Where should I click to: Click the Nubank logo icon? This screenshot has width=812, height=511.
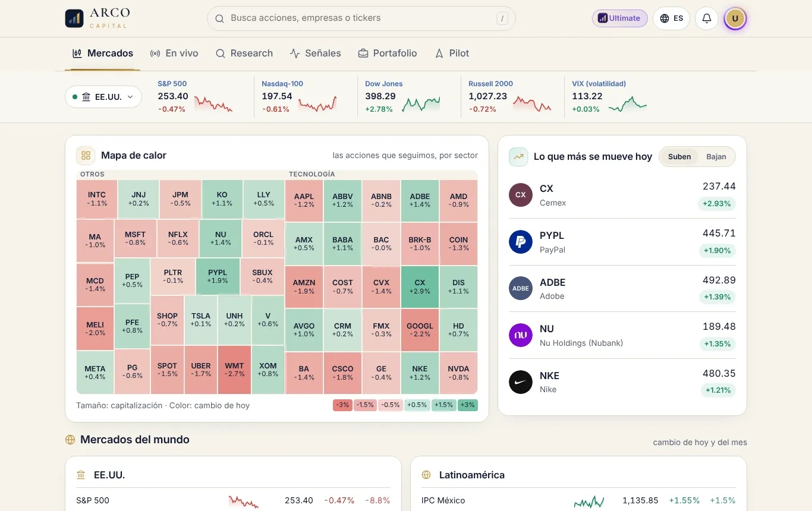click(521, 335)
